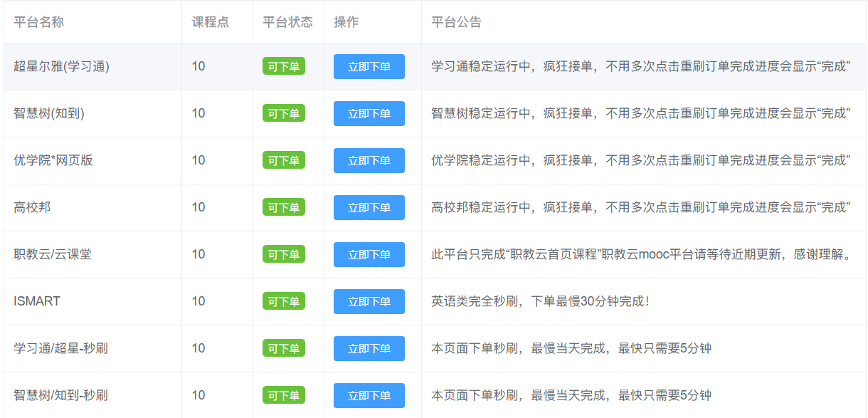Screen dimensions: 868x418
Task: Click 立即下单 for 超星尔雅(学习通)
Action: point(369,66)
